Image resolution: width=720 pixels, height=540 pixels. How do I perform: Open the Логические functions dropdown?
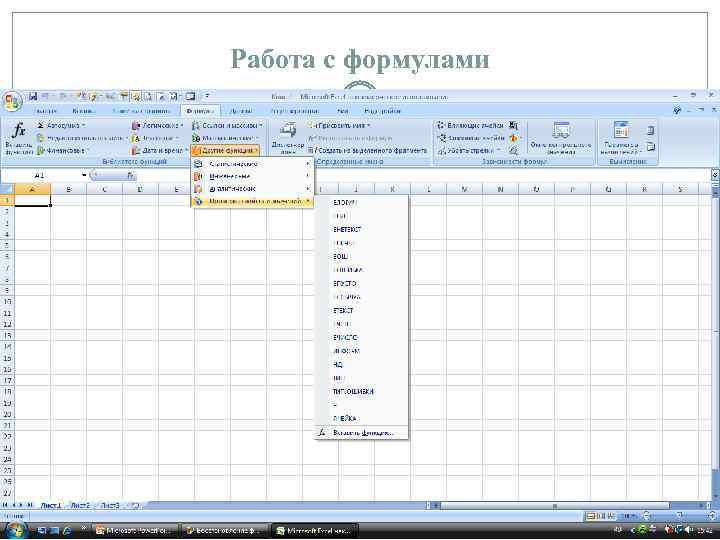158,125
